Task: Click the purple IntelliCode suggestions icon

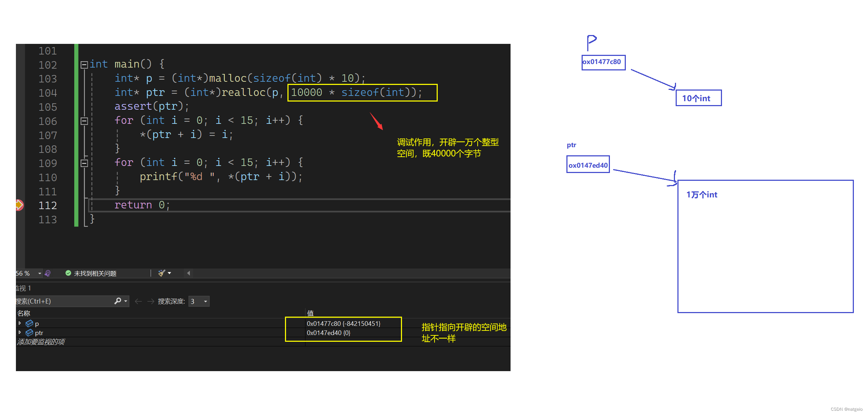Action: 48,273
